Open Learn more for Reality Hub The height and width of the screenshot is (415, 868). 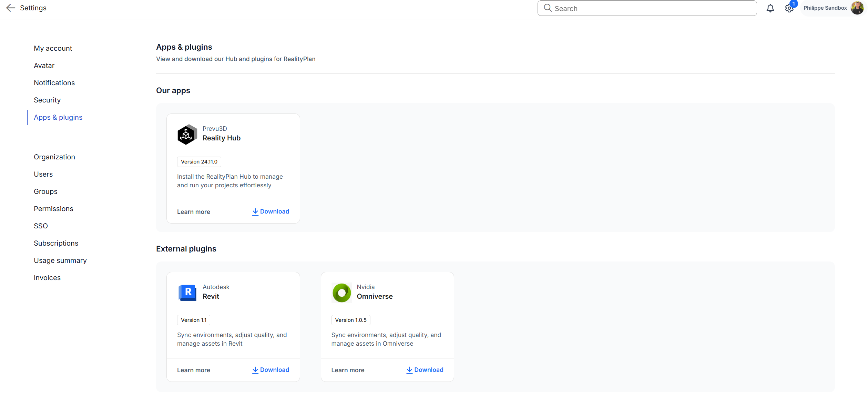(193, 212)
